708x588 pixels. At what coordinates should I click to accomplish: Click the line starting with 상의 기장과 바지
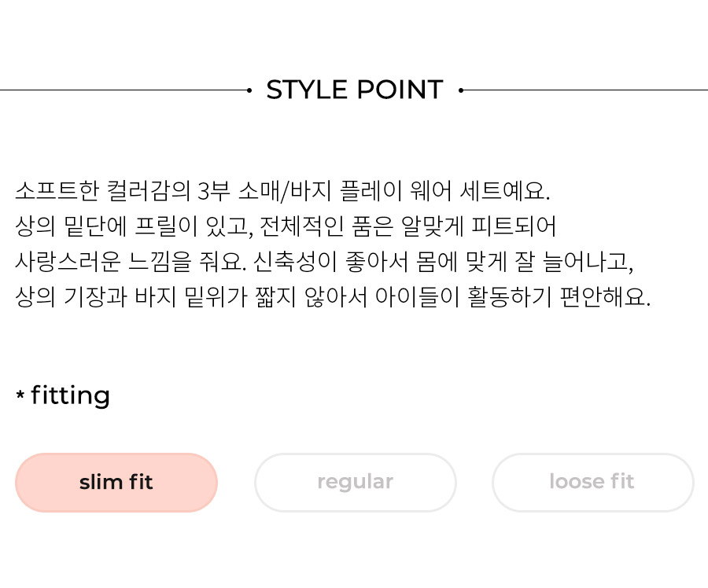(x=333, y=297)
